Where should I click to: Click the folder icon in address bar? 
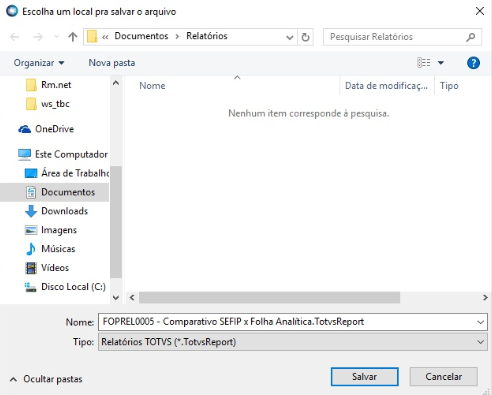(92, 37)
